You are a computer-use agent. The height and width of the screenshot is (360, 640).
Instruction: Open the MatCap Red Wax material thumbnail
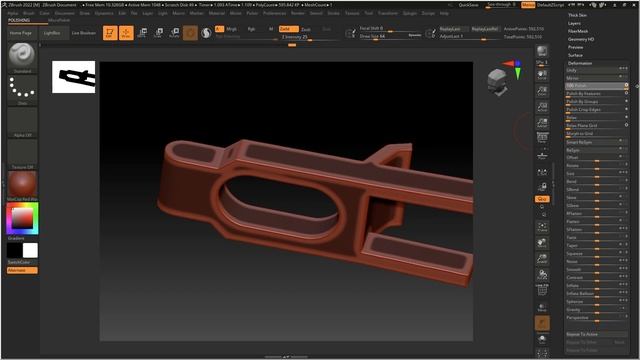point(22,184)
